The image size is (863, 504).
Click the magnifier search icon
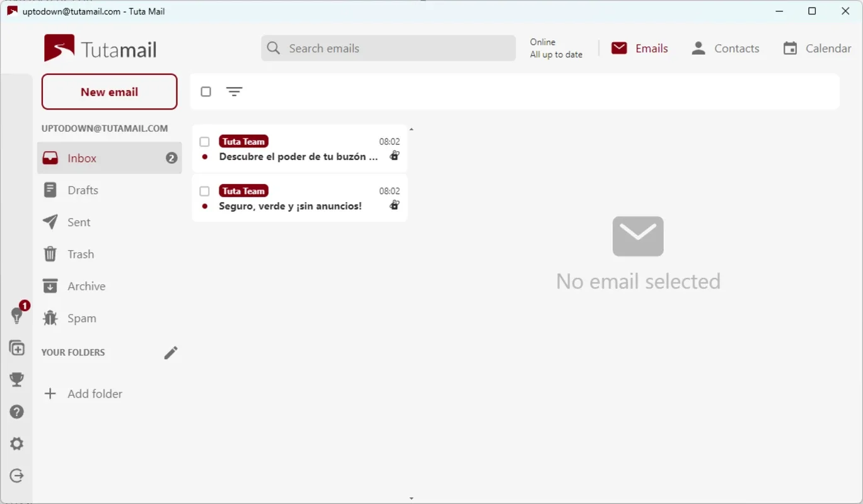tap(274, 49)
